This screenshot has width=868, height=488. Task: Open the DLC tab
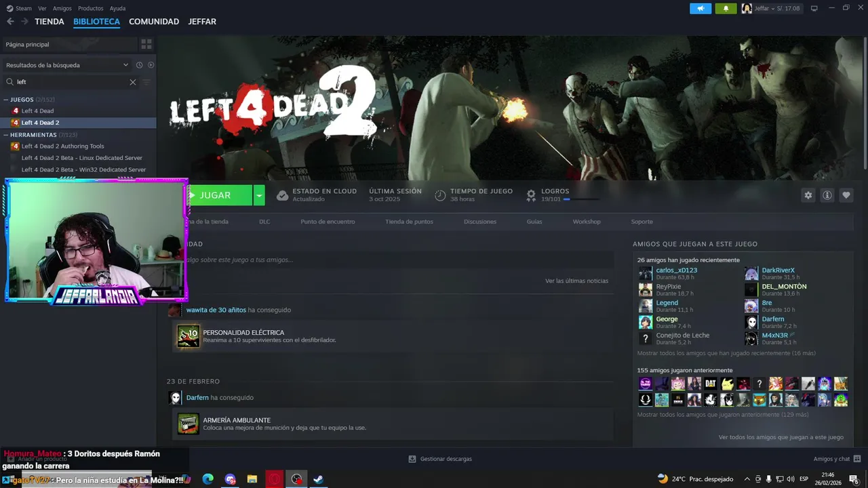click(x=264, y=222)
